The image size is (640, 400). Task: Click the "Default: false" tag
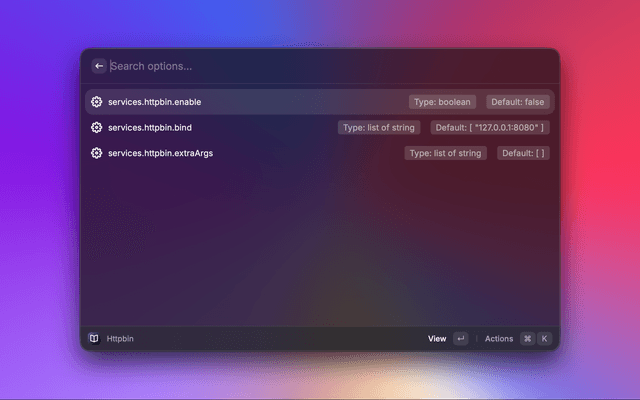click(518, 102)
